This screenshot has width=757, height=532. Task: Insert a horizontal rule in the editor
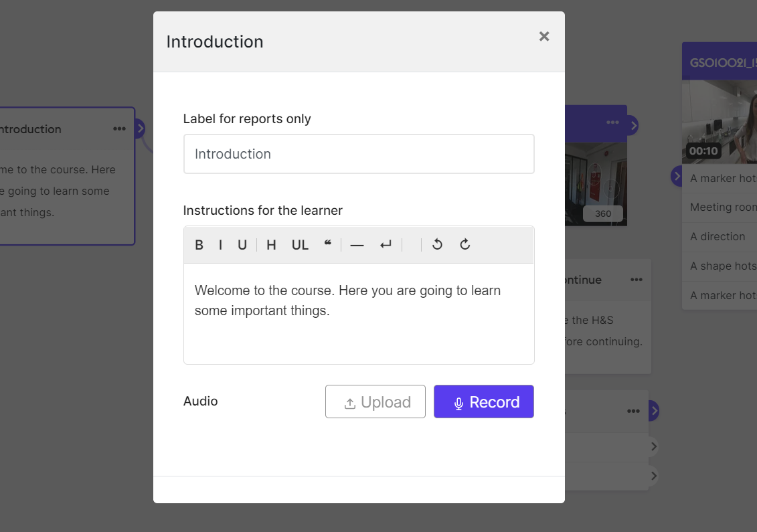[357, 245]
